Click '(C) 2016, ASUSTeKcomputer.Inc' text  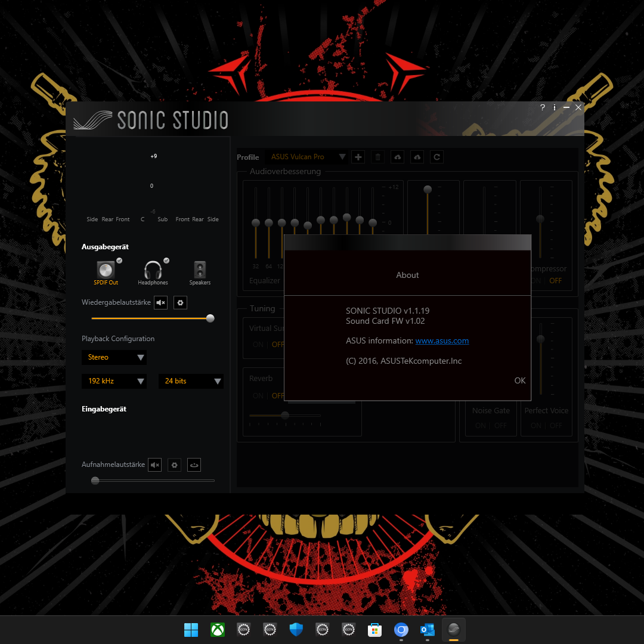(404, 361)
